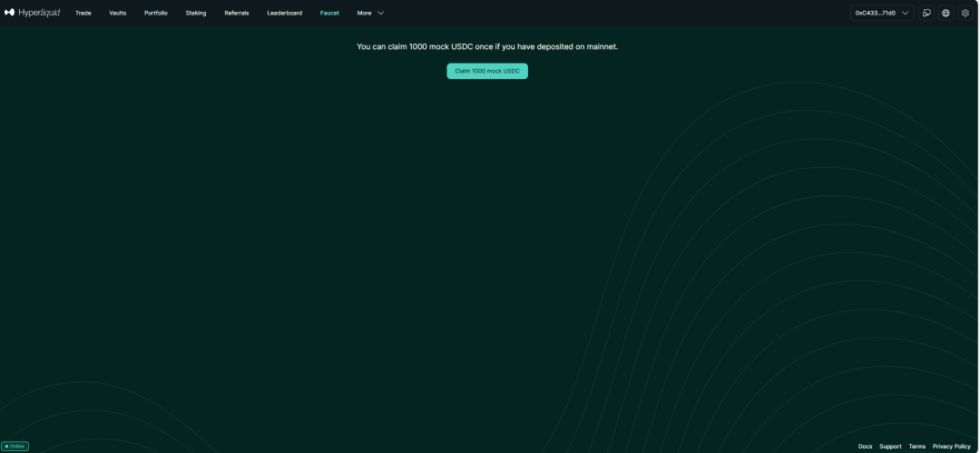Expand the More menu
This screenshot has height=453, width=980.
click(x=370, y=13)
